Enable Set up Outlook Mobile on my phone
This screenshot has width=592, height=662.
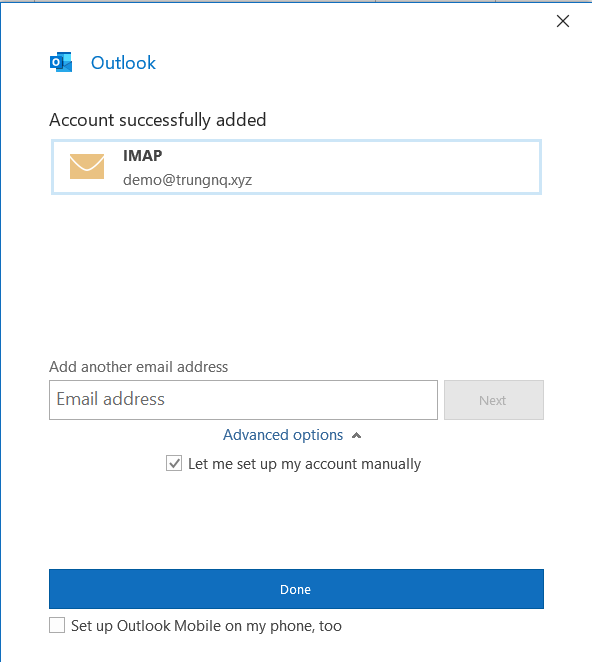click(x=57, y=625)
